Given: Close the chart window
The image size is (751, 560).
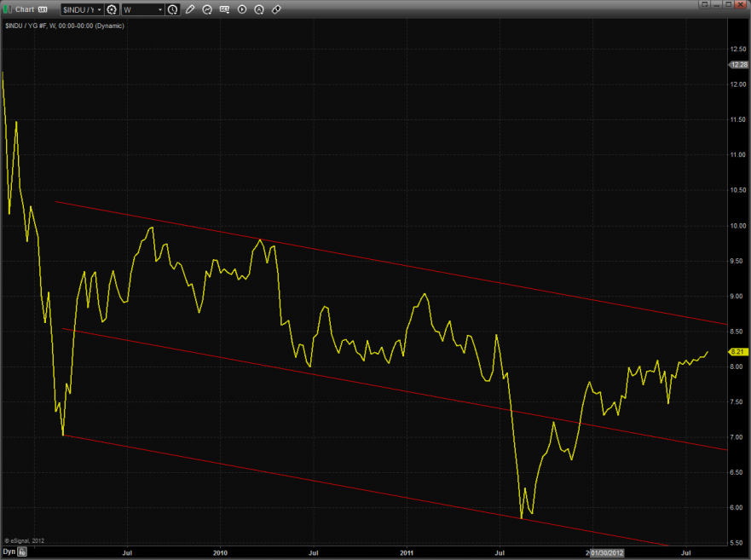Looking at the screenshot, I should coord(741,4).
